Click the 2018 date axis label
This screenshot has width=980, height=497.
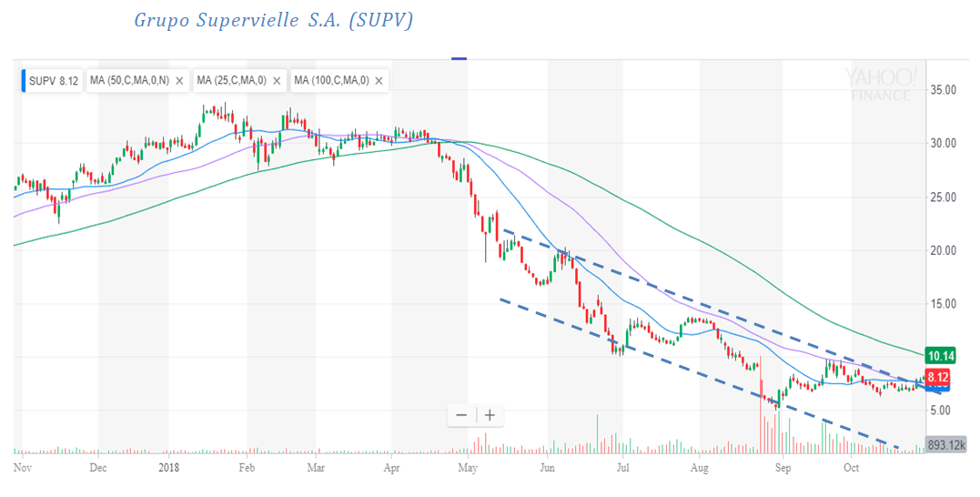tap(168, 468)
